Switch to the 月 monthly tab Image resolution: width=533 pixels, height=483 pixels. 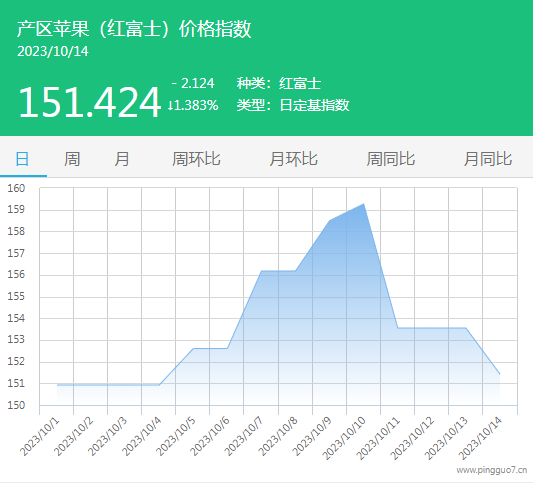[122, 159]
